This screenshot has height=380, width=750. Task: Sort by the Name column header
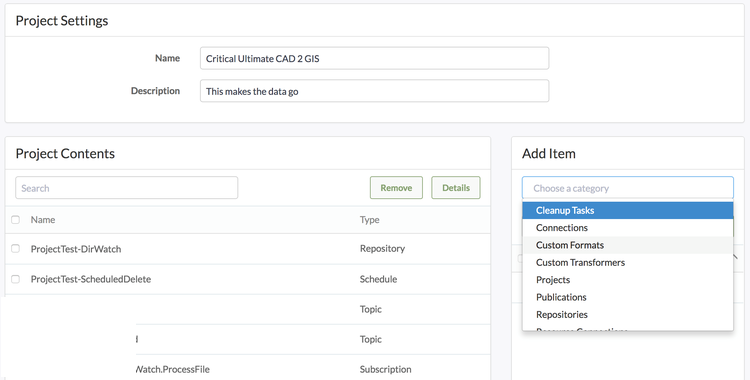click(x=43, y=220)
